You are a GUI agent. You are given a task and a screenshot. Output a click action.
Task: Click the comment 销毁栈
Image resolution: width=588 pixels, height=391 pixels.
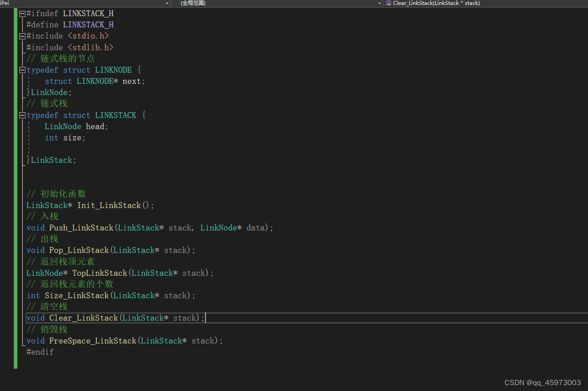click(x=47, y=329)
